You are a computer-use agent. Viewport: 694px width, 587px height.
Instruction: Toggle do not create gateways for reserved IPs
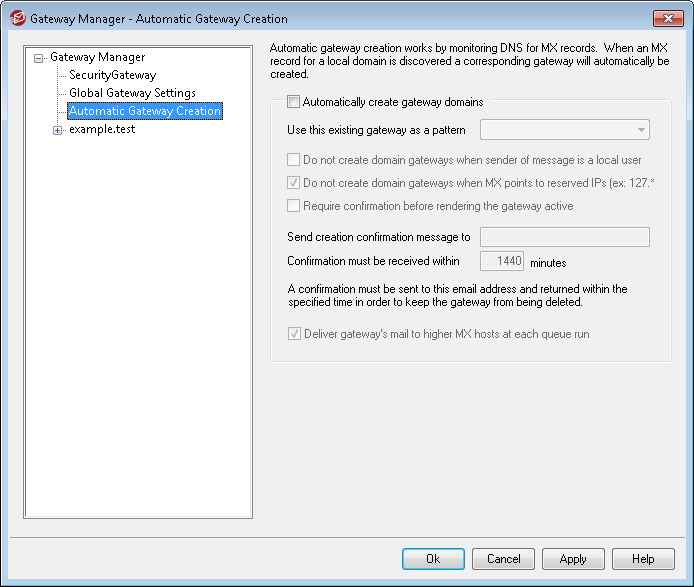coord(293,183)
